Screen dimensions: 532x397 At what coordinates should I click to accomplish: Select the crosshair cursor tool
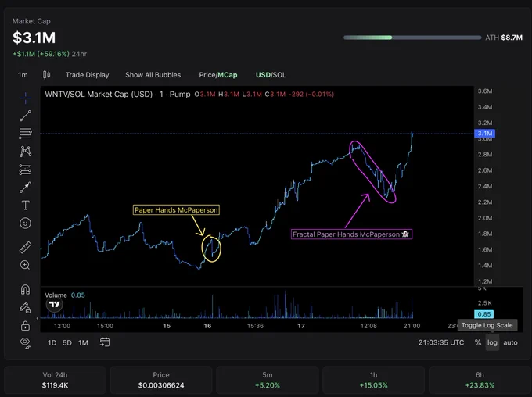pos(26,98)
